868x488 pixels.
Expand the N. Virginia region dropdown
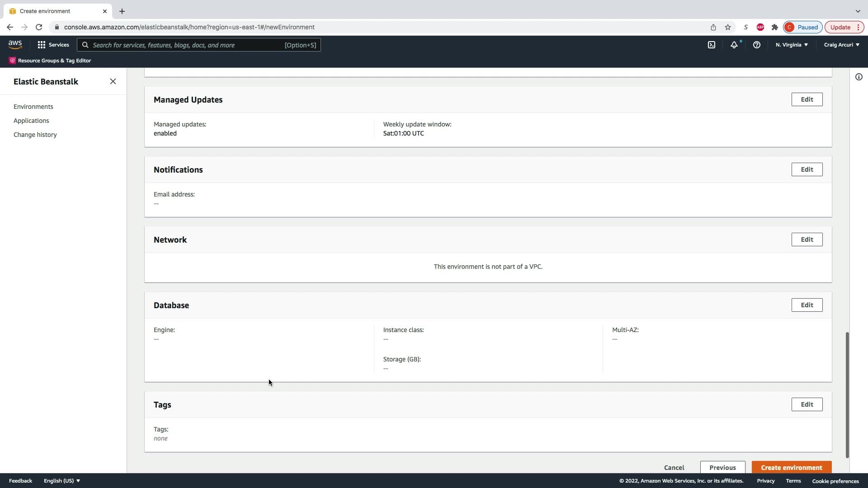point(792,45)
